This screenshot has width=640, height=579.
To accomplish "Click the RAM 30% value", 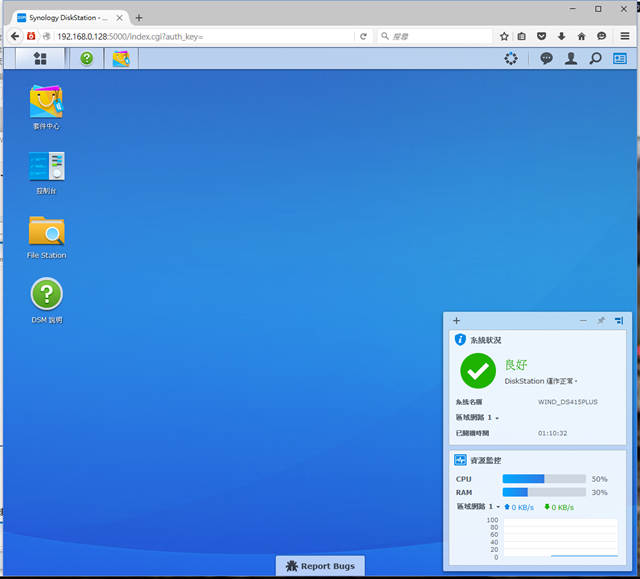I will pyautogui.click(x=599, y=492).
